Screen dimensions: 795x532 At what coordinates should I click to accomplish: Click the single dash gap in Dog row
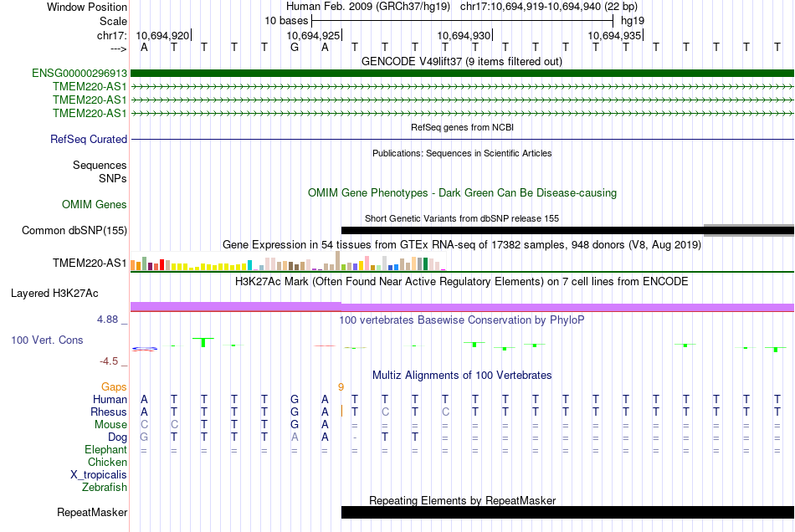coord(355,437)
